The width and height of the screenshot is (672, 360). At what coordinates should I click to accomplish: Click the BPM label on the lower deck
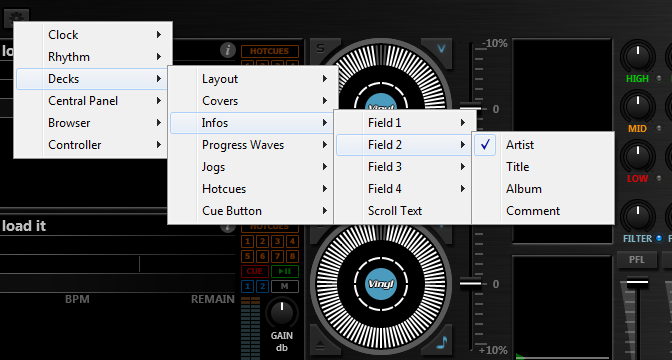pyautogui.click(x=77, y=299)
